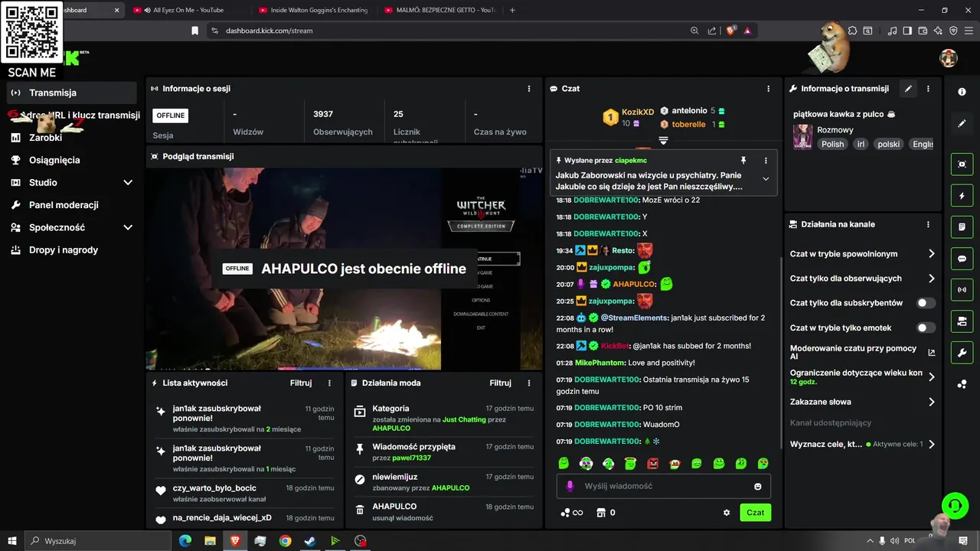Click the channel points infinity balance
This screenshot has width=980, height=551.
572,513
